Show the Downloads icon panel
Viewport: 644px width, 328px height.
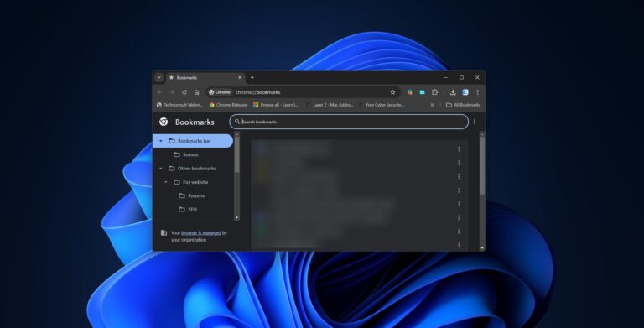[x=453, y=92]
